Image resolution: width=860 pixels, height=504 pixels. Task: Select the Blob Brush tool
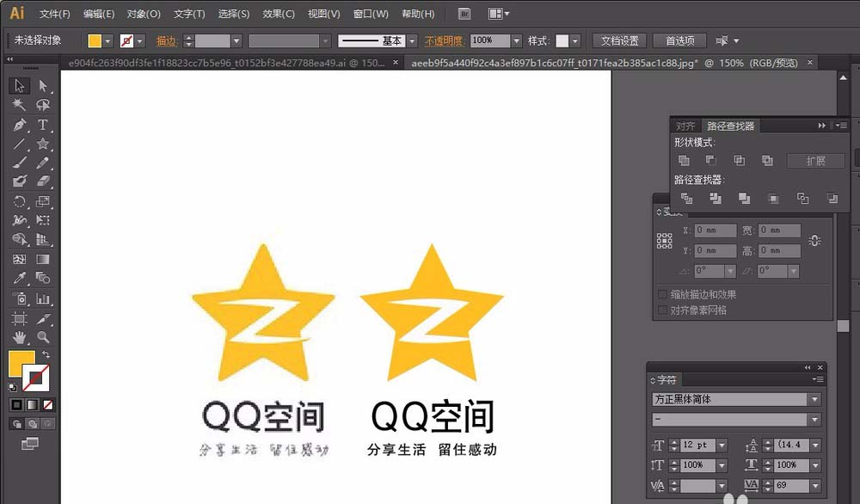19,181
